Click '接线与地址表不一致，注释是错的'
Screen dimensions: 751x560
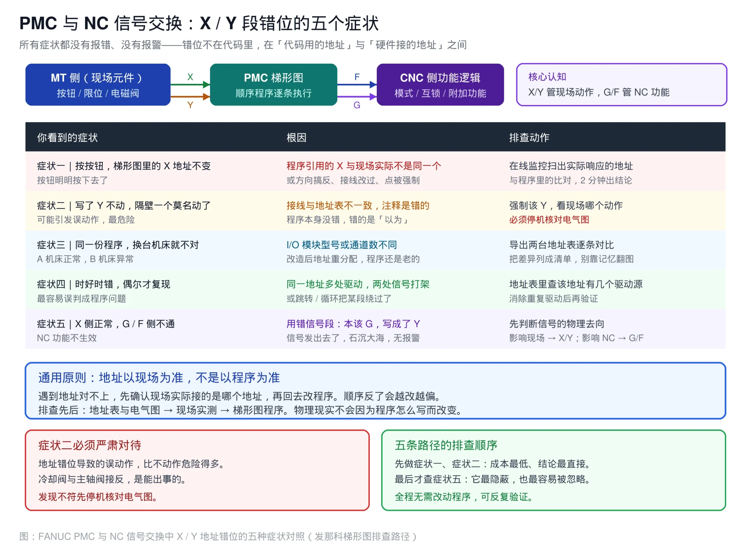358,205
